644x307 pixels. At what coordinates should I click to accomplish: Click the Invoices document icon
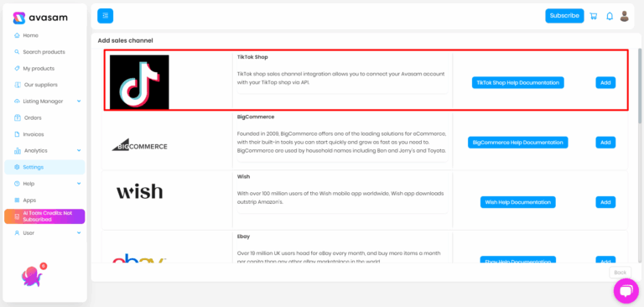pos(17,134)
